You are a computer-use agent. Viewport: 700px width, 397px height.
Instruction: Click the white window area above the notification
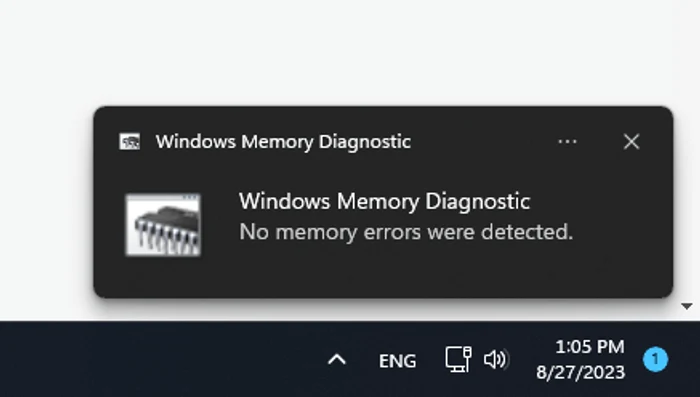pos(348,51)
